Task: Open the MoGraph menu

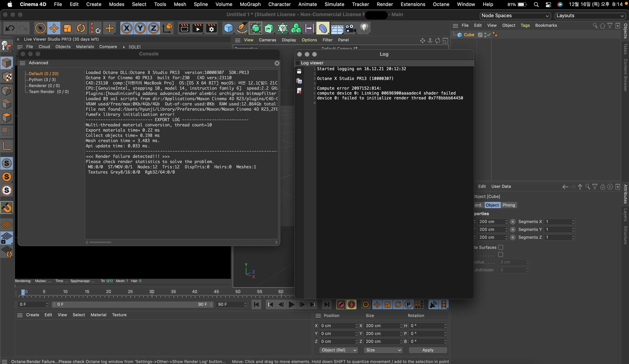Action: (250, 4)
